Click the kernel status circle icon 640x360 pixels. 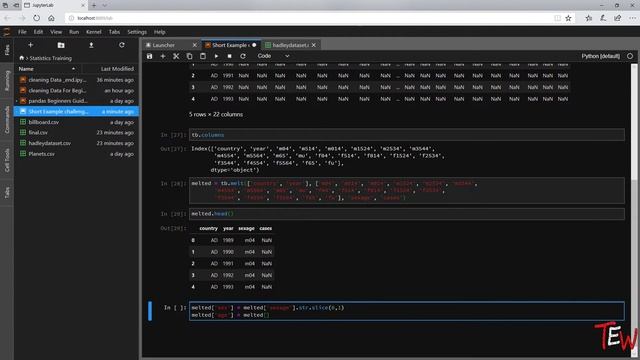pyautogui.click(x=630, y=56)
